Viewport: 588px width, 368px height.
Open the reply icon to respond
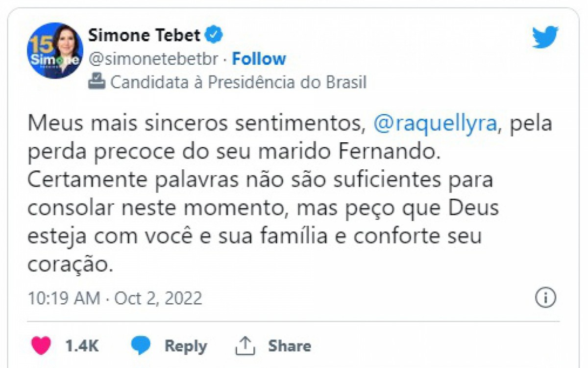tap(141, 345)
